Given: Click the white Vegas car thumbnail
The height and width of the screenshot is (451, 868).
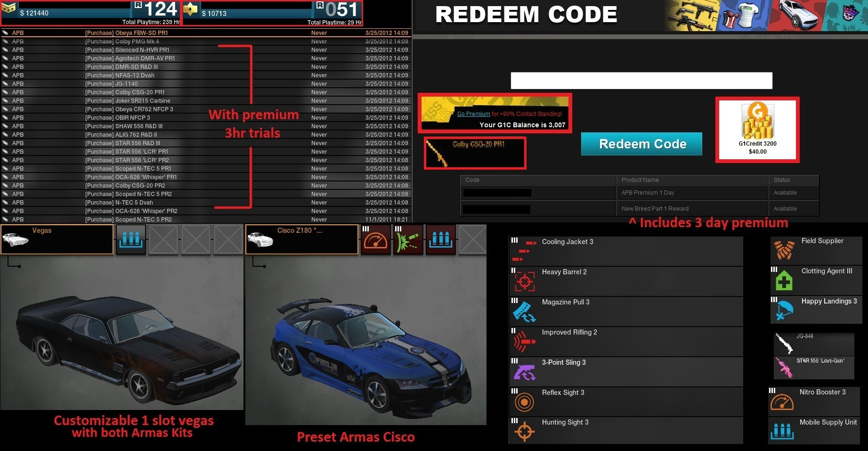Looking at the screenshot, I should [16, 239].
